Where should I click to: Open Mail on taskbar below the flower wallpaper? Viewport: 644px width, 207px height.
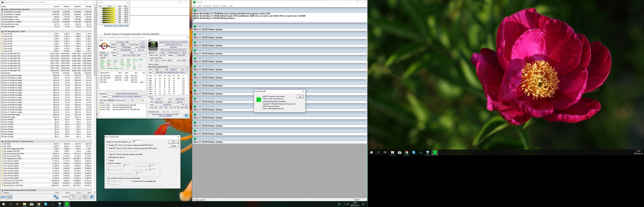399,152
